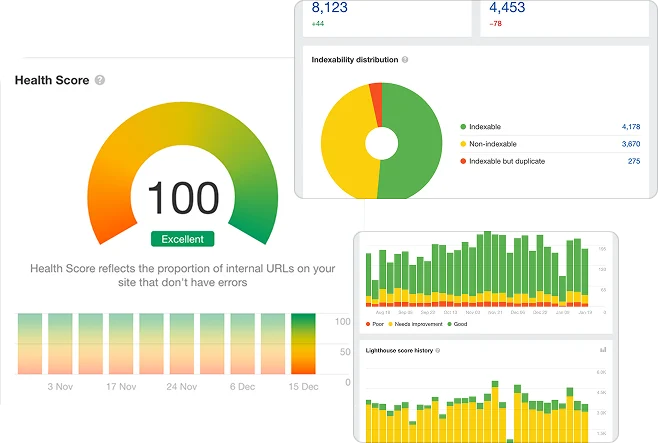Toggle the bar chart view icon in Lighthouse panel

coord(603,349)
